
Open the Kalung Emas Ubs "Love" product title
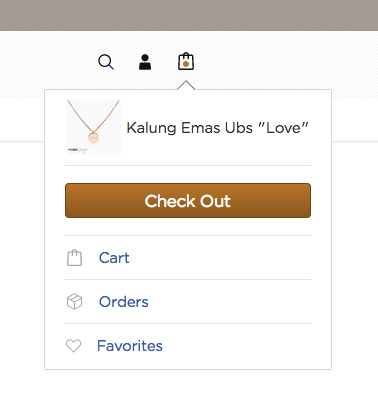click(x=217, y=128)
